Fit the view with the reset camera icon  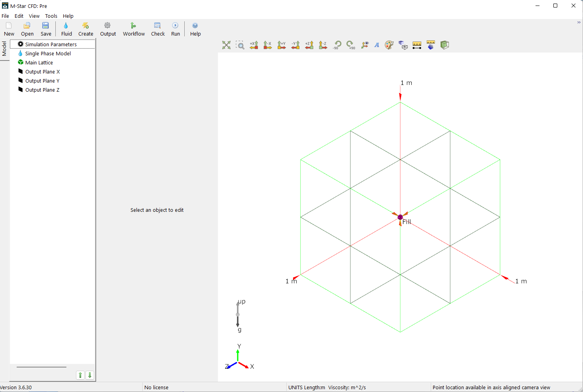[x=226, y=45]
